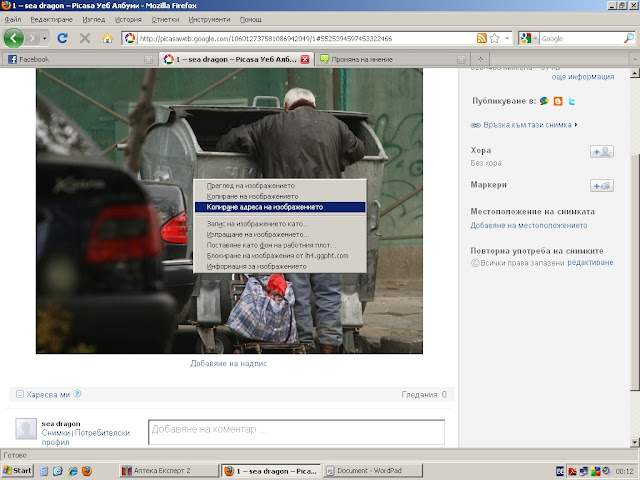640x480 pixels.
Task: Switch to Document - WordPad taskbar window
Action: click(x=373, y=471)
